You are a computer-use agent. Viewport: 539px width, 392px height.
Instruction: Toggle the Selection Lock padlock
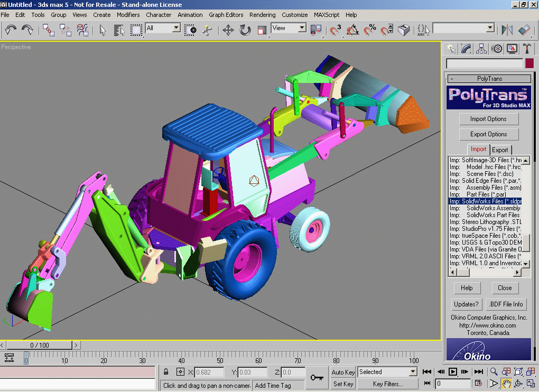[166, 372]
